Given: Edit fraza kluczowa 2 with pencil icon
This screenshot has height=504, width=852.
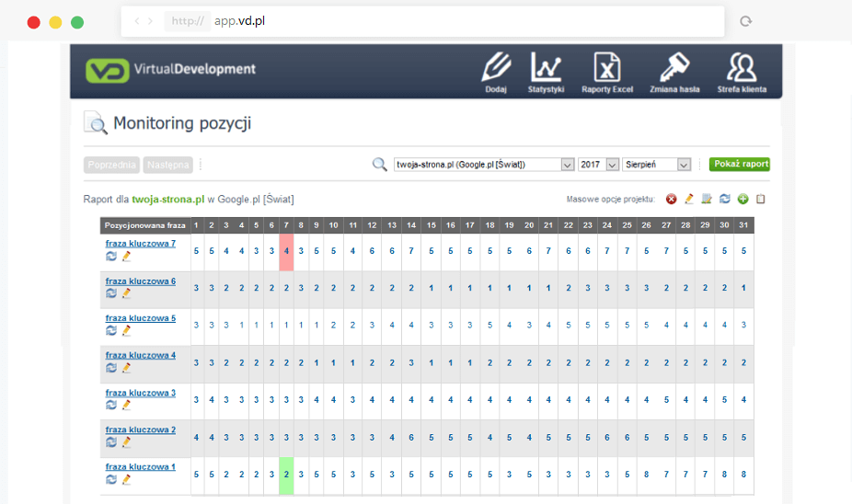Looking at the screenshot, I should (126, 442).
